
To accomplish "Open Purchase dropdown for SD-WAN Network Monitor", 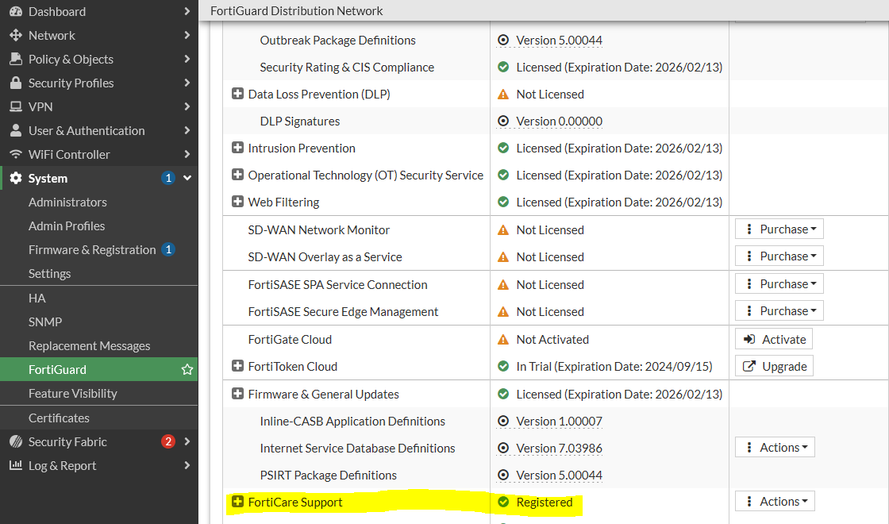I will pyautogui.click(x=779, y=229).
